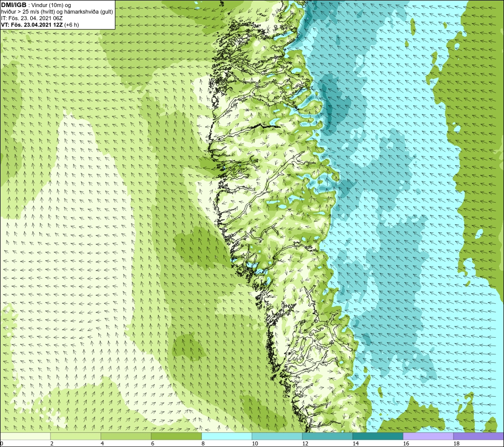Viewport: 504px width, 447px height.
Task: Click the 14–16 m/s dark teal legend swatch
Action: [377, 436]
